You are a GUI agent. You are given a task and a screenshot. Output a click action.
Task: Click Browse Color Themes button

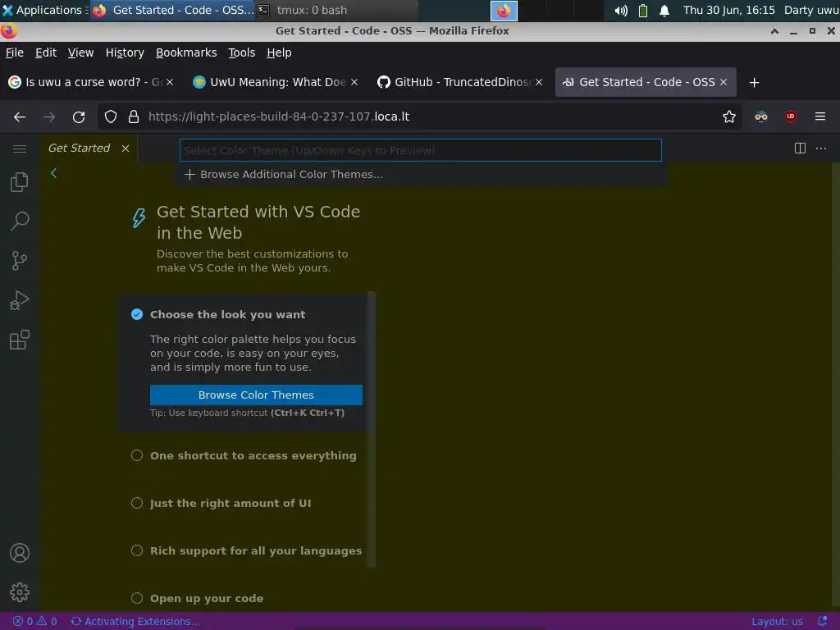coord(256,395)
